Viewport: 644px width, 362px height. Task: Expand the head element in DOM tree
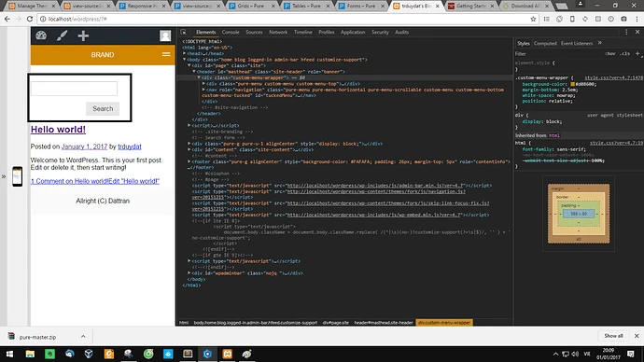click(185, 53)
